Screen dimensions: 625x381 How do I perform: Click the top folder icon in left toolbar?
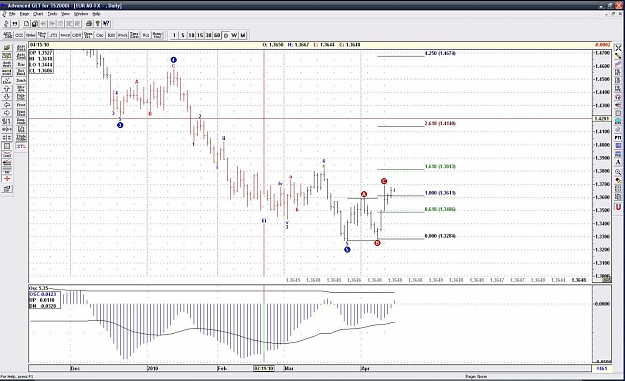7,47
